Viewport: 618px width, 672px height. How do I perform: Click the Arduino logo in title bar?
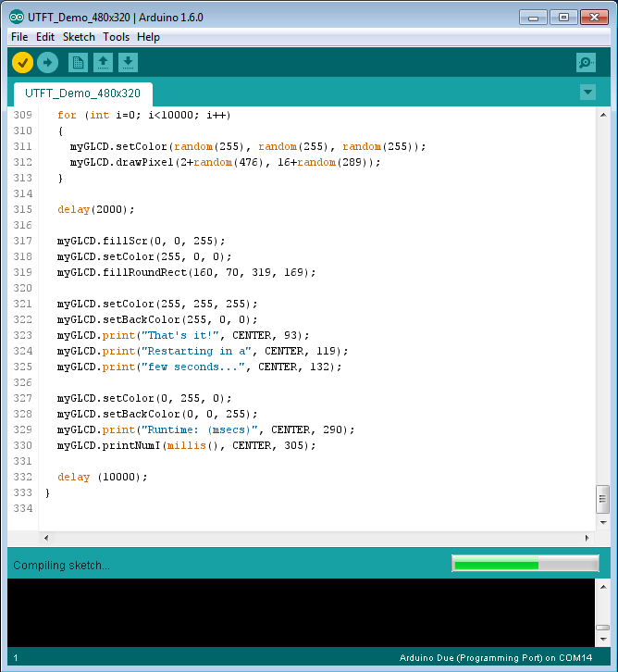pyautogui.click(x=17, y=18)
